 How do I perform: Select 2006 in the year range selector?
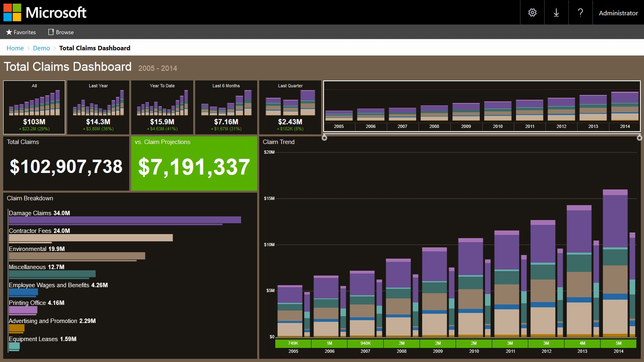coord(371,126)
